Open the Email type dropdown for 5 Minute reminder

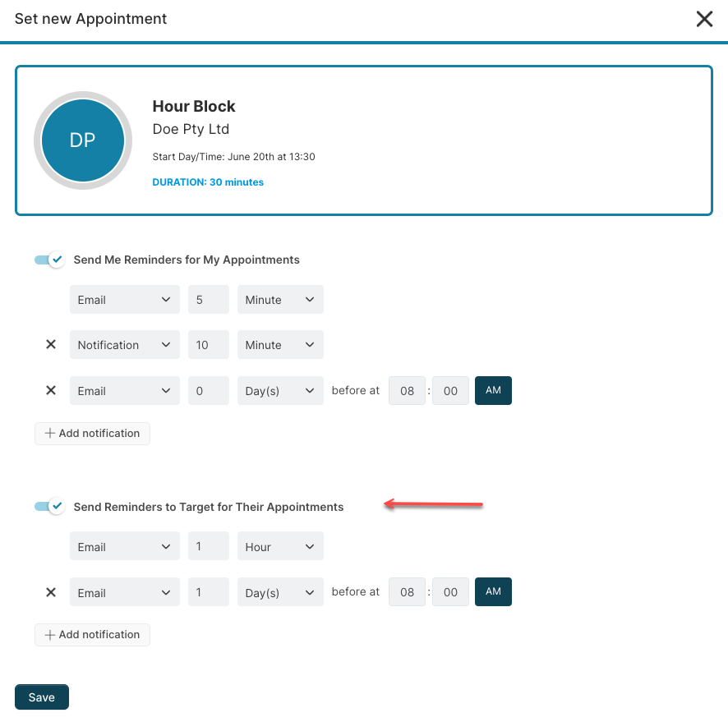[x=124, y=299]
